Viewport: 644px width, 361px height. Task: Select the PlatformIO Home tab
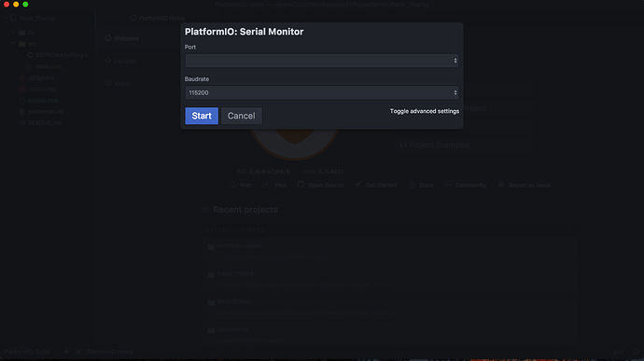[x=158, y=18]
